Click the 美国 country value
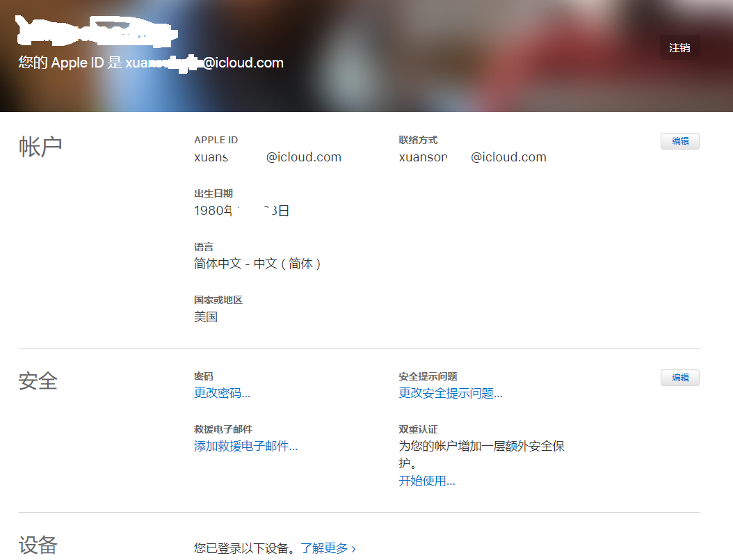Image resolution: width=733 pixels, height=560 pixels. [x=206, y=317]
